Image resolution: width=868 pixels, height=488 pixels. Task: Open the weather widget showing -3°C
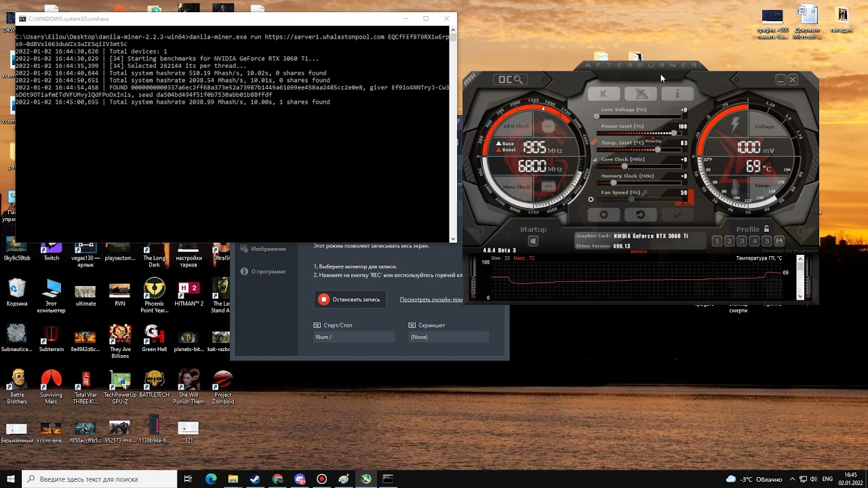pos(753,479)
